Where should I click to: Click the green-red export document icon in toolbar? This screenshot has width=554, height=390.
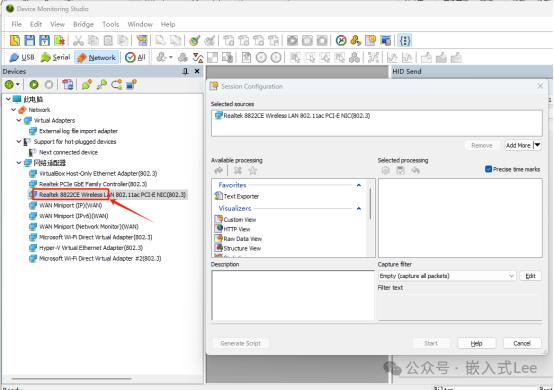click(59, 40)
